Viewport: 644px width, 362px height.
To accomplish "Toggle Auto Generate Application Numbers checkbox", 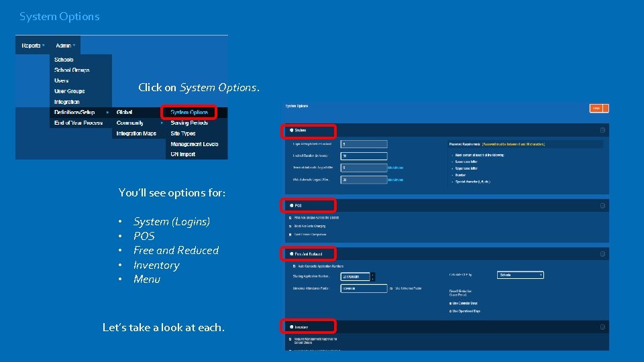I will pos(294,266).
